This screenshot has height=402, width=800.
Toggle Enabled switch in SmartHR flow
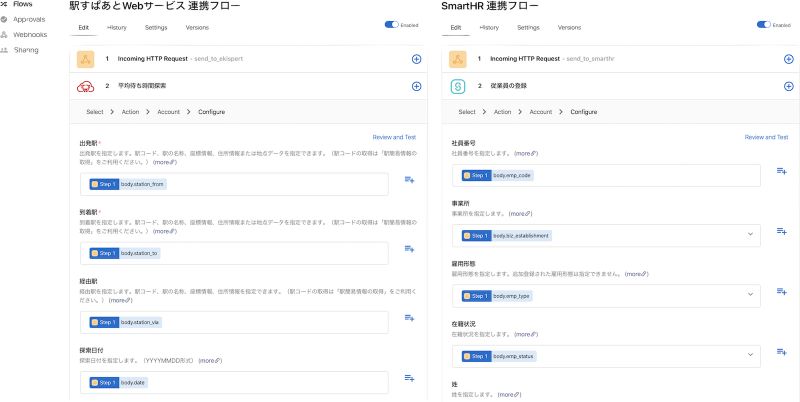point(764,24)
